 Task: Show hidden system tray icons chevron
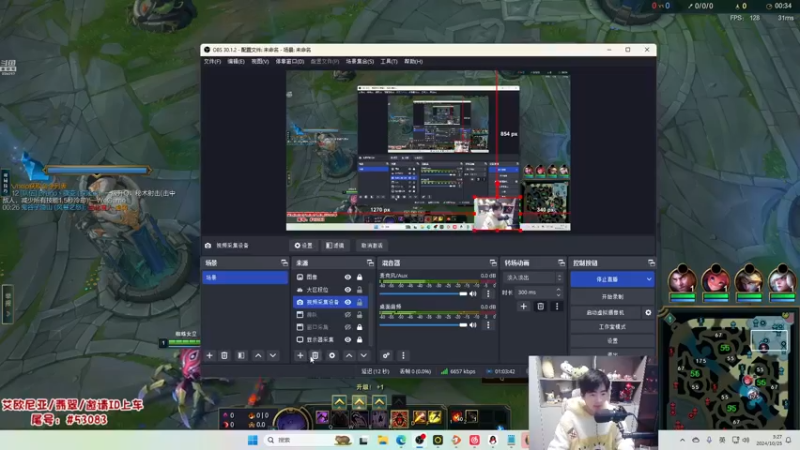click(x=682, y=440)
